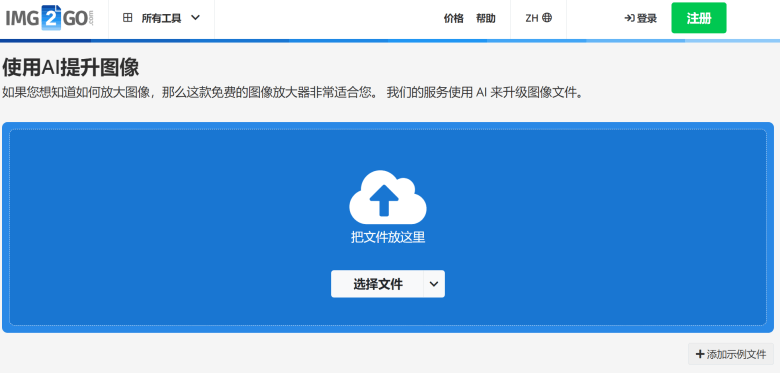The image size is (780, 373).
Task: Click the 选择文件 button
Action: (378, 284)
